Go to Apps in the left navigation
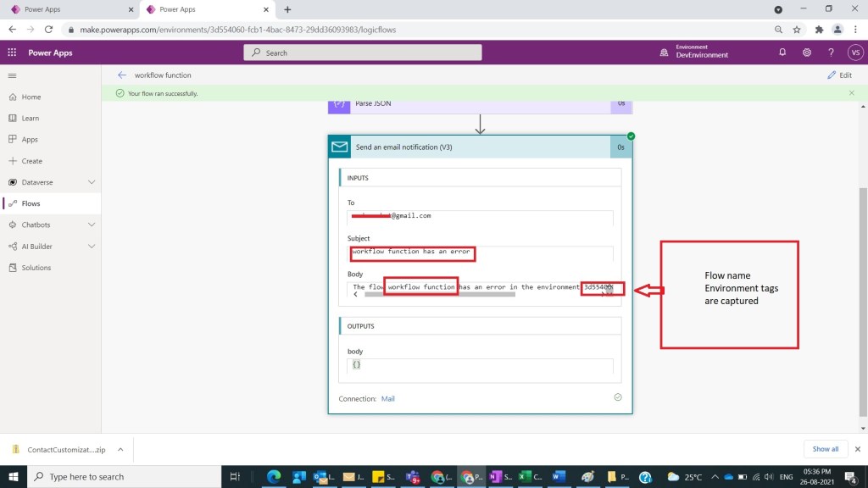 point(30,140)
